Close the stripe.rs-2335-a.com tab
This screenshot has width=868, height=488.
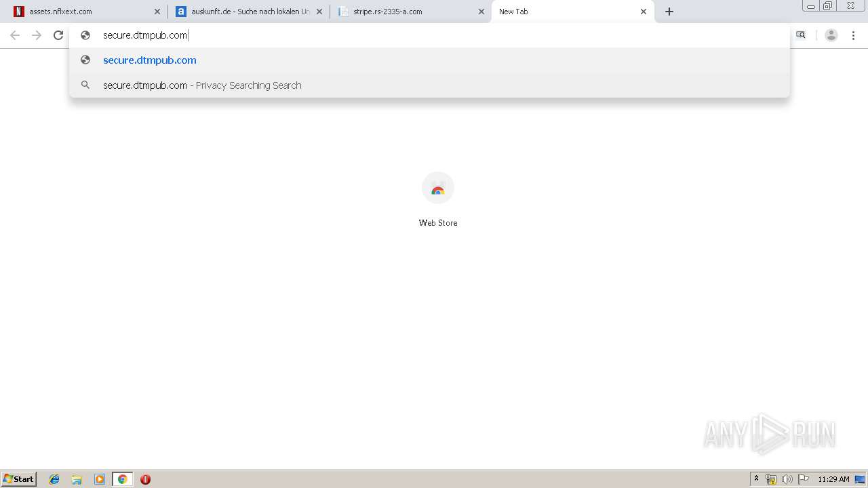(x=481, y=12)
